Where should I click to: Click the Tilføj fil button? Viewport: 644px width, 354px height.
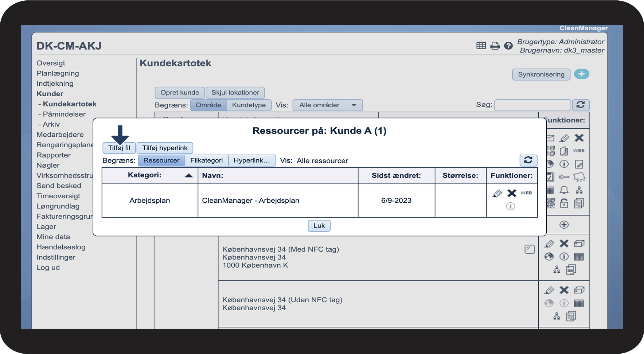tap(119, 148)
